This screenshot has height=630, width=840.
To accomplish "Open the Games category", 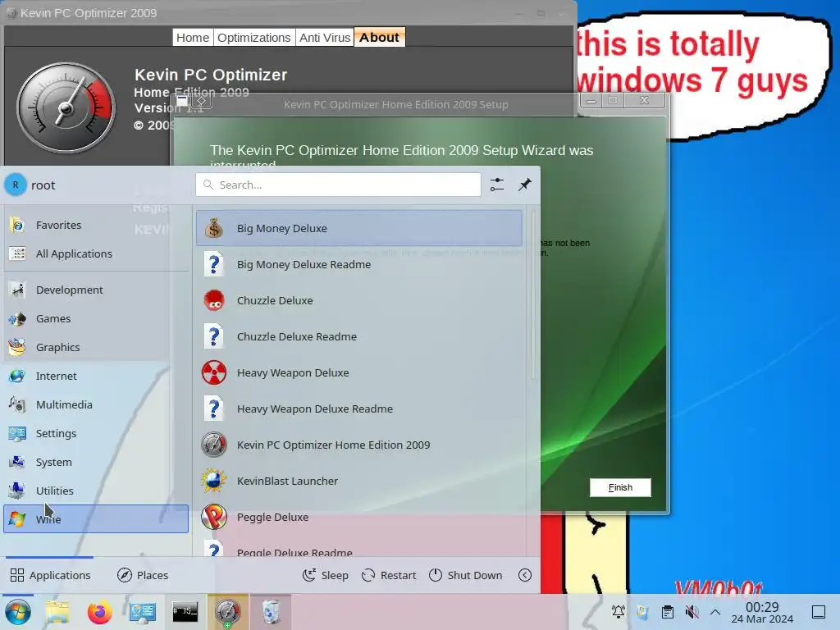I will [x=96, y=319].
